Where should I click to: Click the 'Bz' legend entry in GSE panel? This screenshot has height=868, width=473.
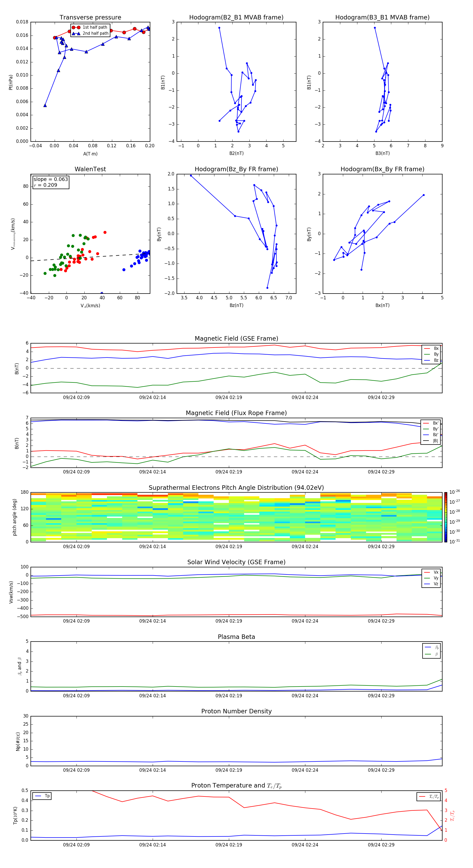(x=431, y=360)
